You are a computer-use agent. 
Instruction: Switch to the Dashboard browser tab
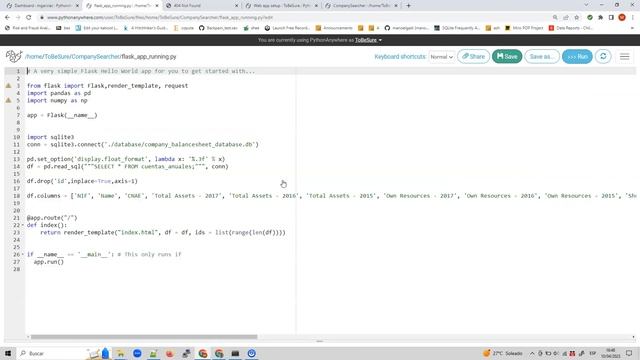coord(42,6)
